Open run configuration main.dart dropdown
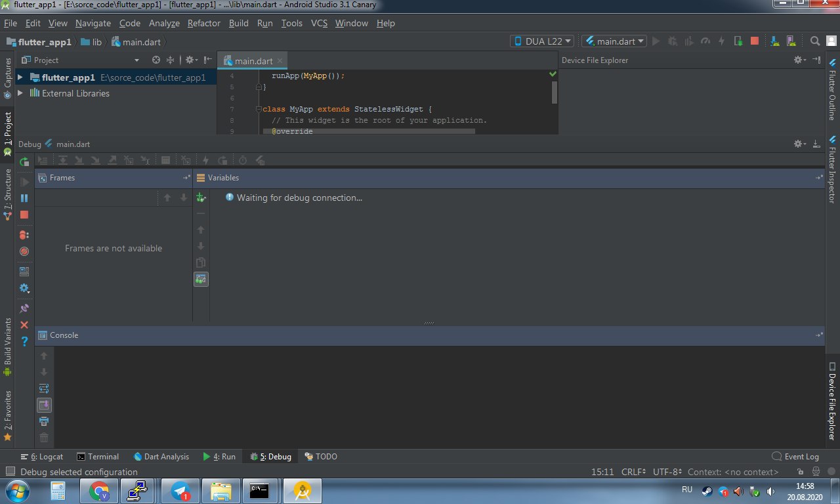Image resolution: width=840 pixels, height=504 pixels. (614, 41)
